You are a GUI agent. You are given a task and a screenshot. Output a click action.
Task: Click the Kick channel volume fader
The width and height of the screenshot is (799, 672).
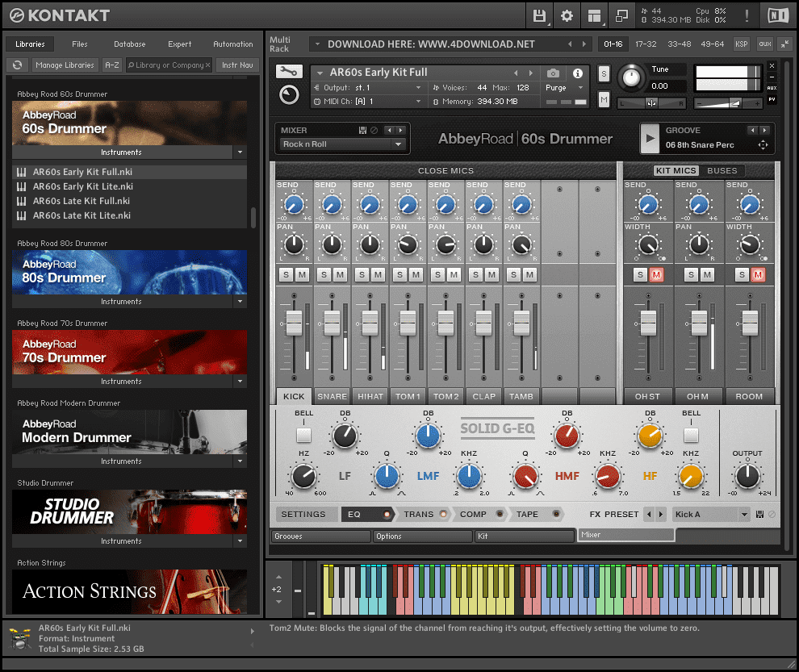tap(294, 323)
